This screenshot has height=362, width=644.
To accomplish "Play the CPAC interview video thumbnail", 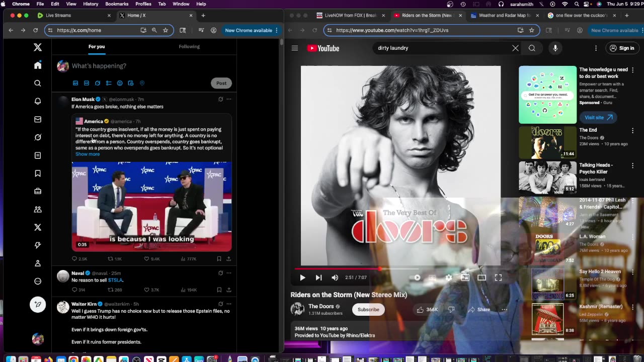I will 151,206.
